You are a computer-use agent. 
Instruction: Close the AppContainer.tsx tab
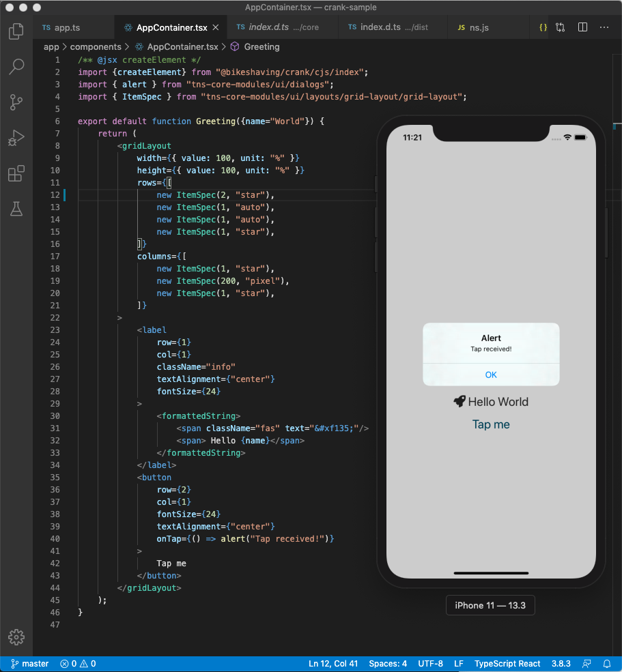216,27
